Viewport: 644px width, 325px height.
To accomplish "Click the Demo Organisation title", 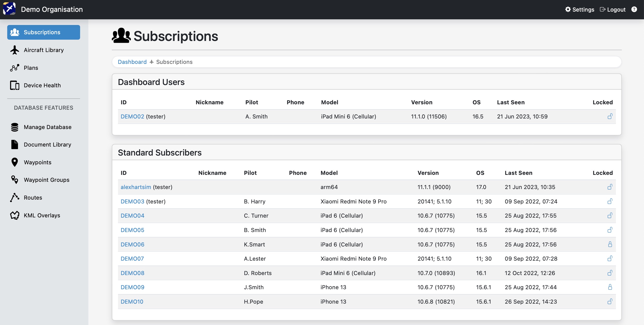I will (52, 9).
